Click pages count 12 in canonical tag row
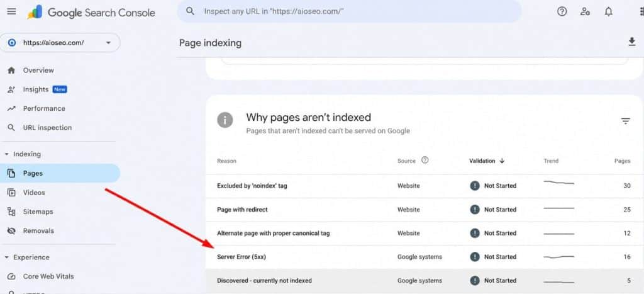 coord(627,233)
